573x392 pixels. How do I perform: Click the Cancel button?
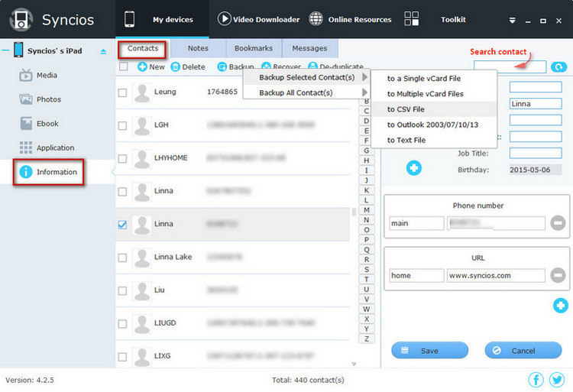[x=523, y=350]
